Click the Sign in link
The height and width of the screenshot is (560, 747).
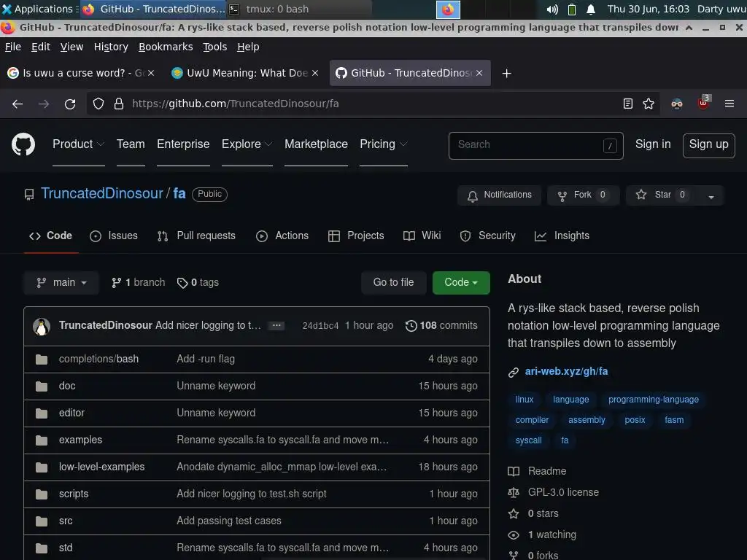click(653, 144)
